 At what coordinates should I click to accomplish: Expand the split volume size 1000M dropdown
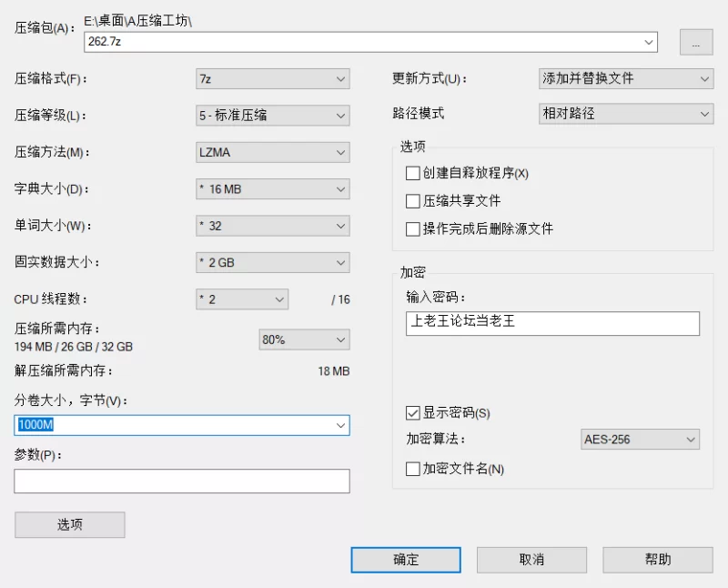340,425
